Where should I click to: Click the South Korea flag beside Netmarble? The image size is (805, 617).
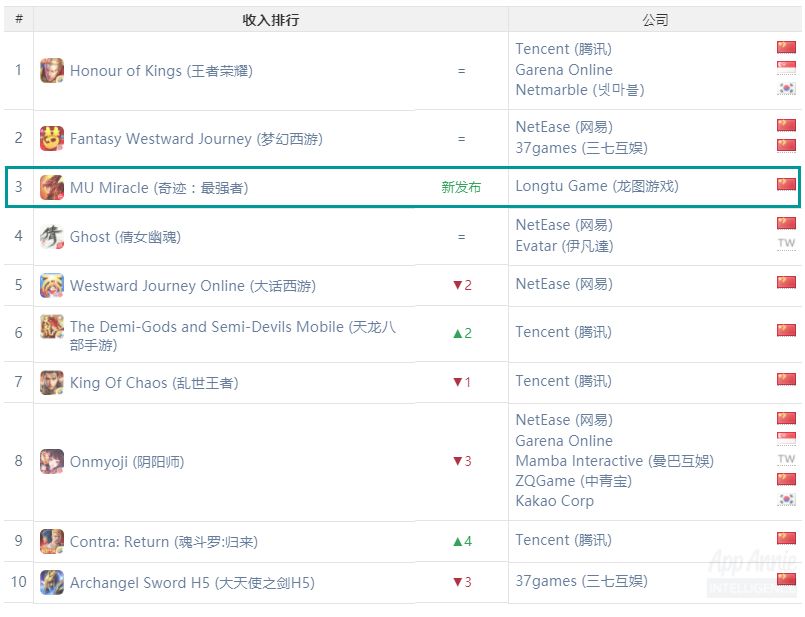coord(786,89)
